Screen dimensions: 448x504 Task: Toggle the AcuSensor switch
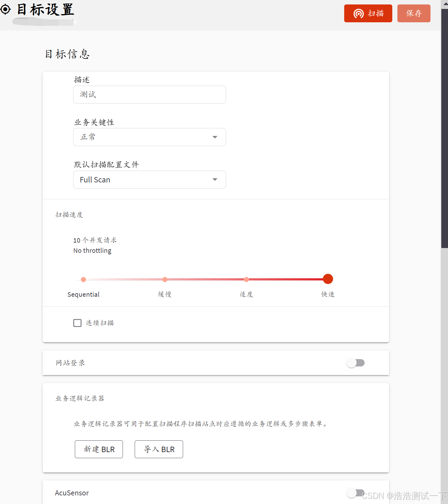coord(356,493)
